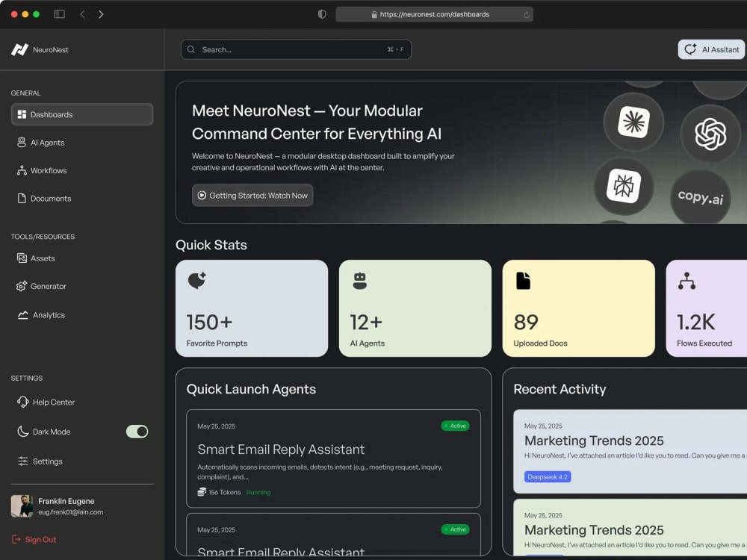747x560 pixels.
Task: Click the NeuroNest logo icon
Action: point(20,49)
